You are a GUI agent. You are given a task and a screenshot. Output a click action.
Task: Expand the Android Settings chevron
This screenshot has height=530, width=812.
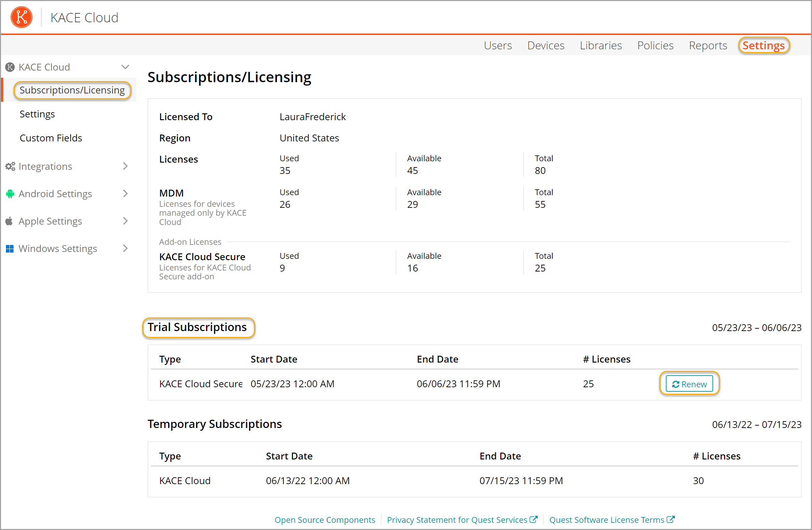pyautogui.click(x=125, y=194)
